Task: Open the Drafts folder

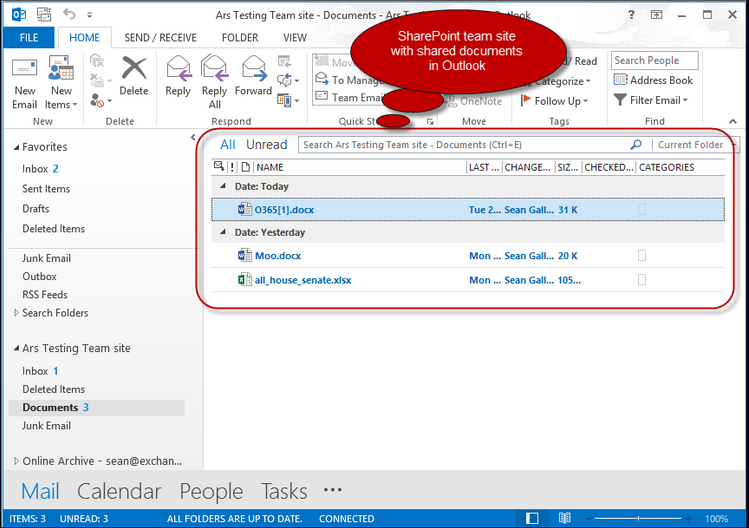Action: coord(36,209)
